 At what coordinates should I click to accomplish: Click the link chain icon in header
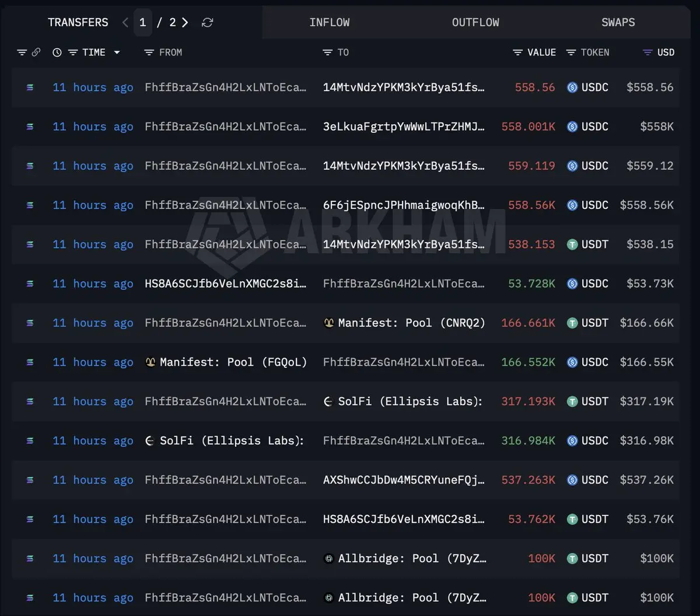36,52
